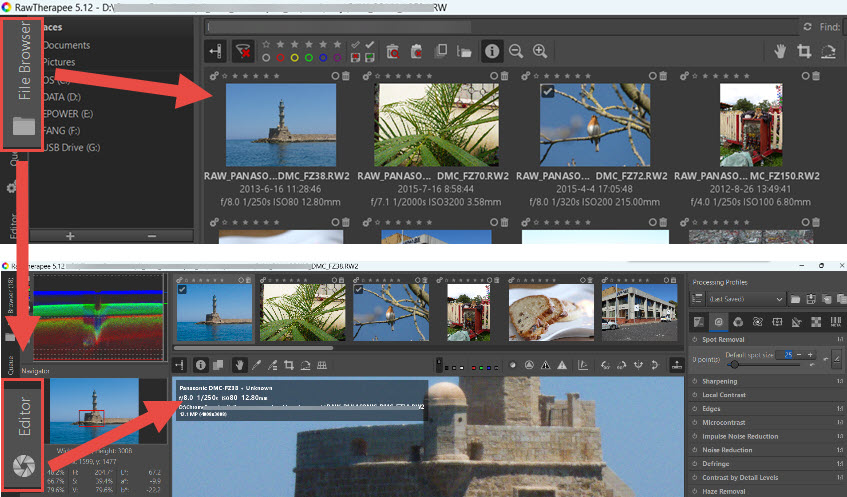Save the current profile via the save icon
Viewport: 847px width, 497px height.
(811, 299)
